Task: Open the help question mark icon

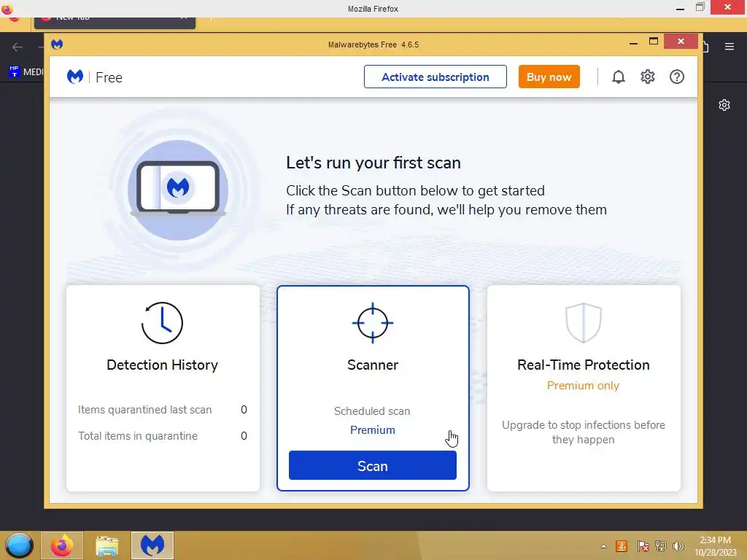Action: [x=676, y=77]
